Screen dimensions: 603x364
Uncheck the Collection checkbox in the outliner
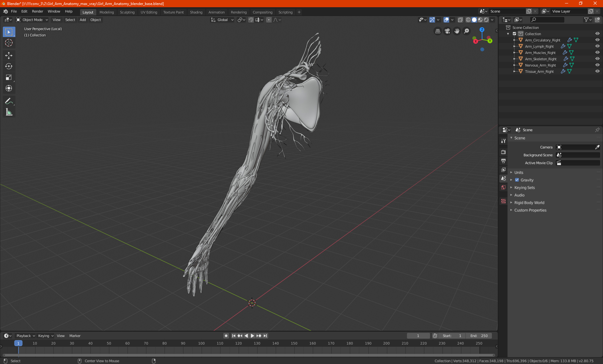(514, 34)
